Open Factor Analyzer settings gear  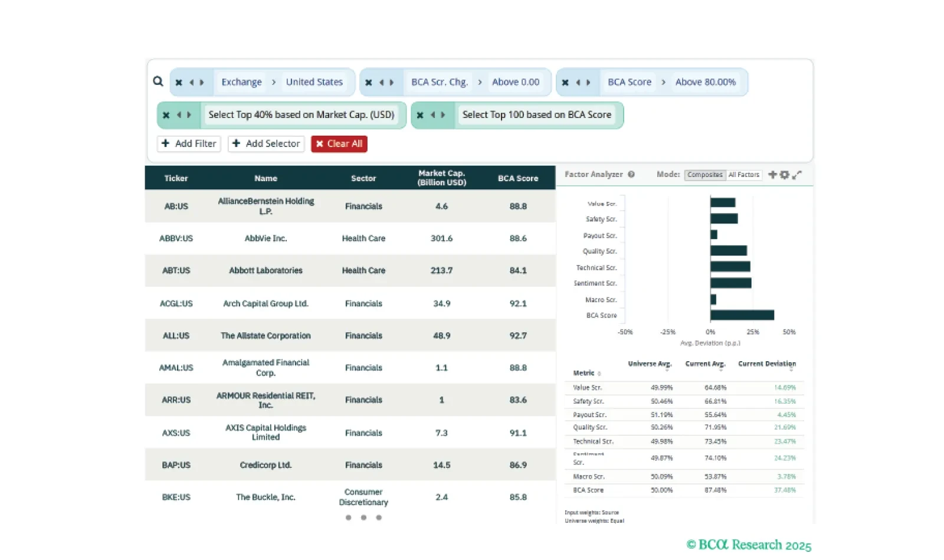pyautogui.click(x=784, y=175)
